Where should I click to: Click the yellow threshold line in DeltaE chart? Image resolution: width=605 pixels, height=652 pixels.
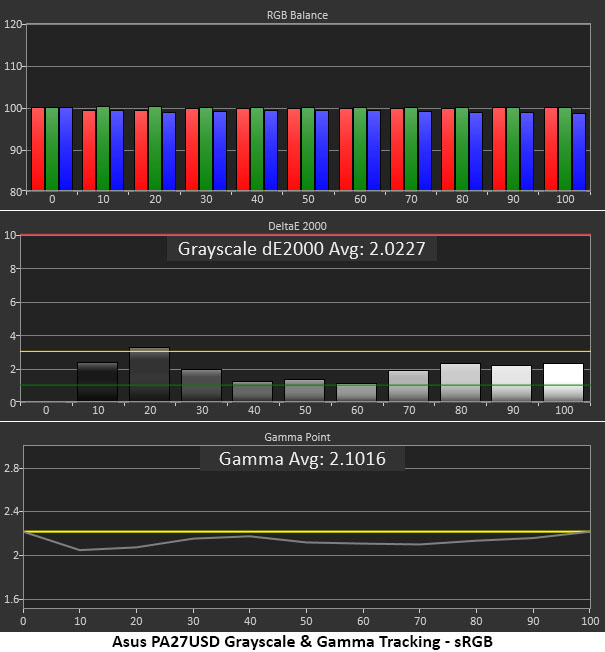(x=306, y=351)
